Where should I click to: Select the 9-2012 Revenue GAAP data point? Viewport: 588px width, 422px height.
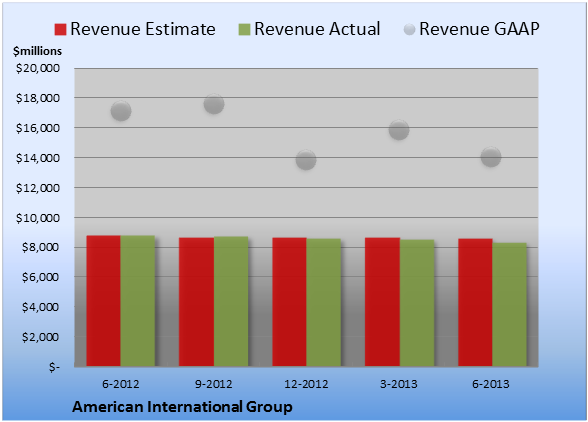[x=214, y=104]
